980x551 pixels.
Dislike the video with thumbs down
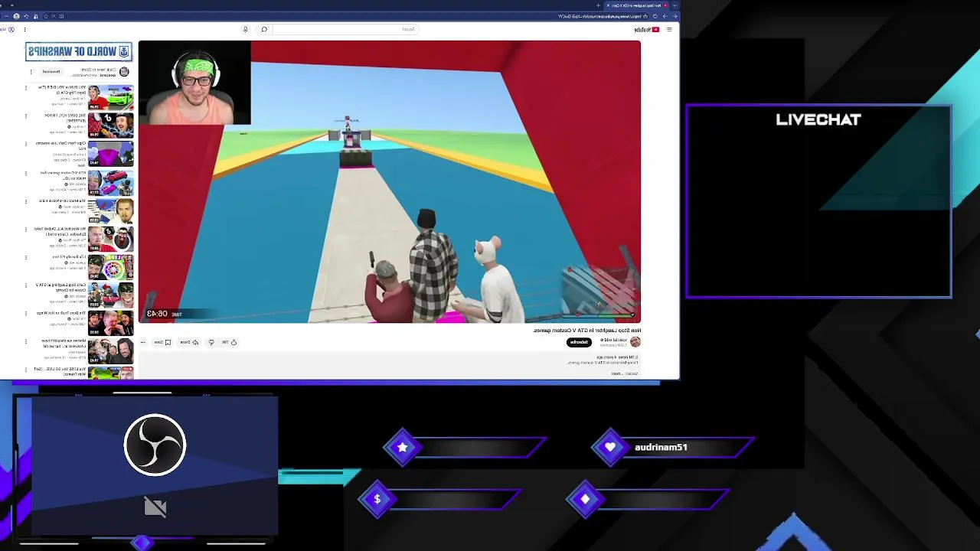click(x=211, y=342)
